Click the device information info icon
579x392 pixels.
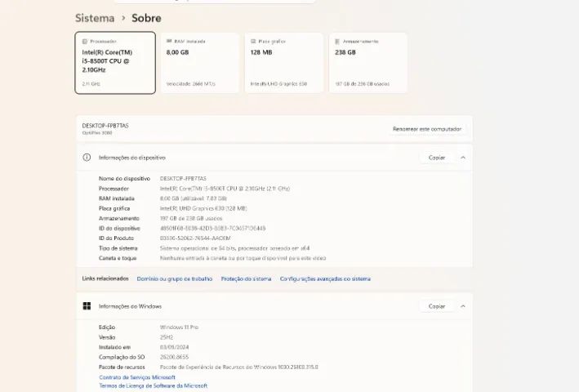coord(87,158)
